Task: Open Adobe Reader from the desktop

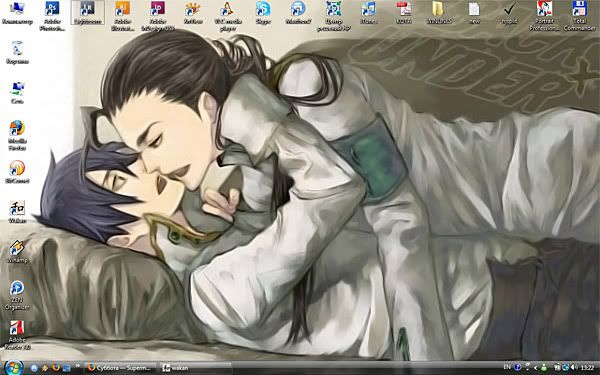Action: pos(17,335)
